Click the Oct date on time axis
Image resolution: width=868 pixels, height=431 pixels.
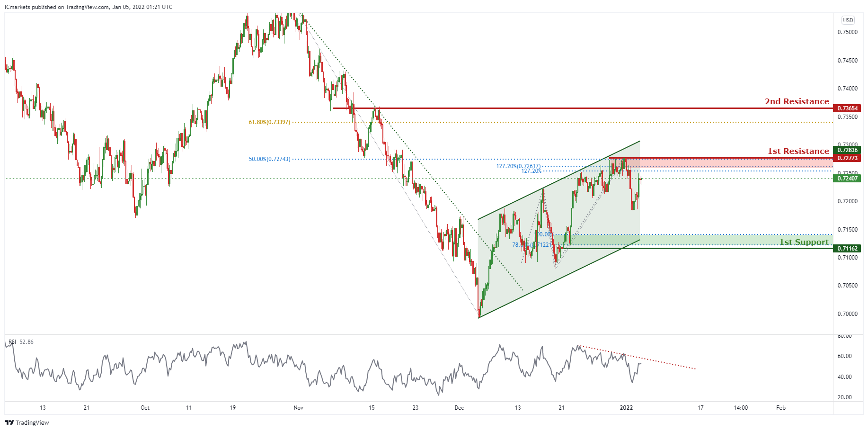145,408
